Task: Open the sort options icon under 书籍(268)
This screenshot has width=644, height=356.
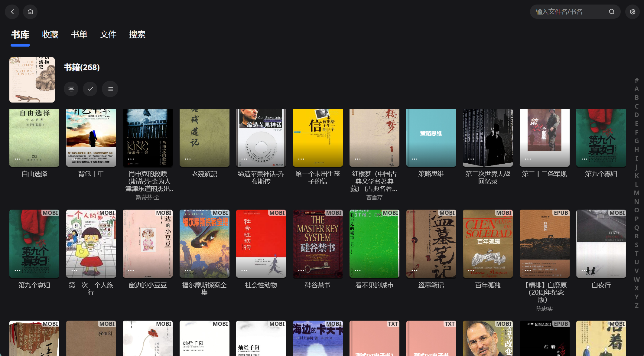Action: 71,89
